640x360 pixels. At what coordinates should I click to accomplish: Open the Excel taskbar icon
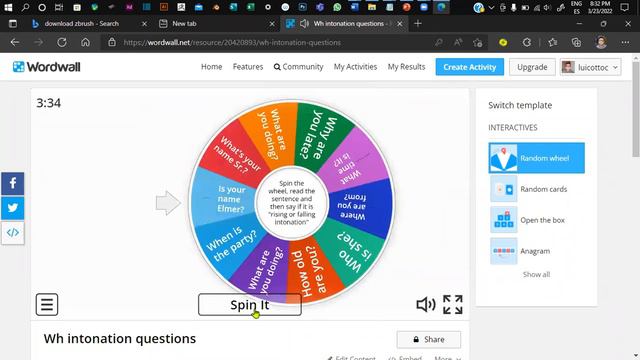click(251, 7)
